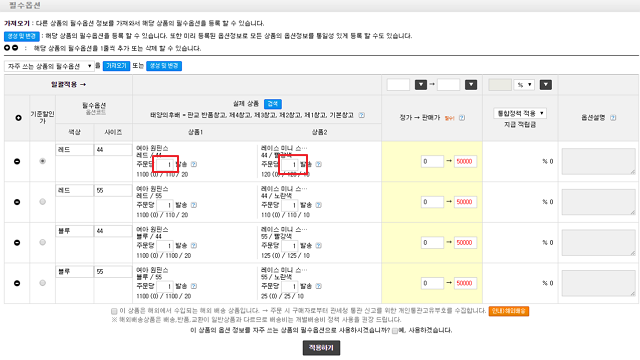640x360 pixels.
Task: Remove the 레드 55 option row
Action: 17,202
